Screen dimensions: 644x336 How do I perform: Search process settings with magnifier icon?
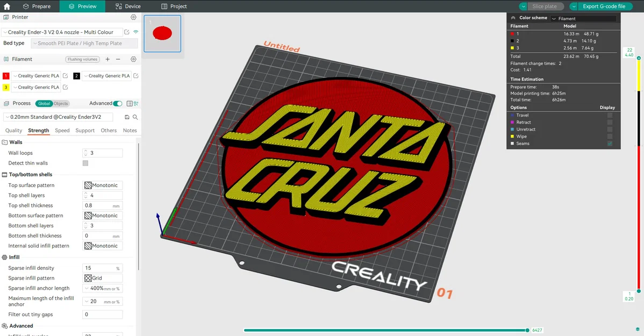(135, 117)
